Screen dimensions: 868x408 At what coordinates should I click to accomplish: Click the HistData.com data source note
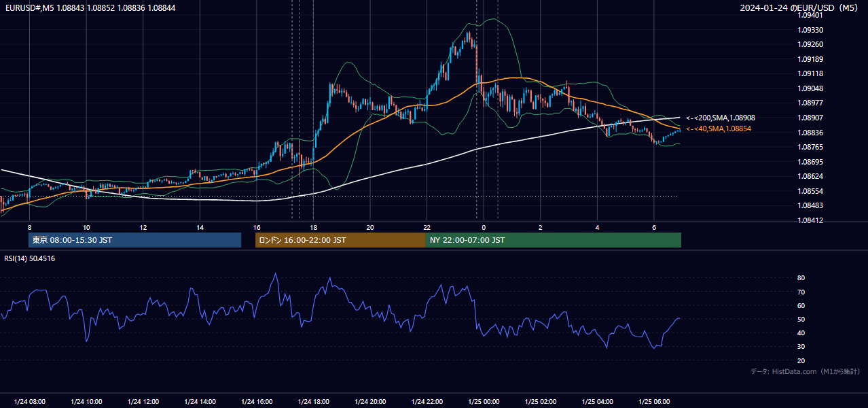(x=806, y=371)
